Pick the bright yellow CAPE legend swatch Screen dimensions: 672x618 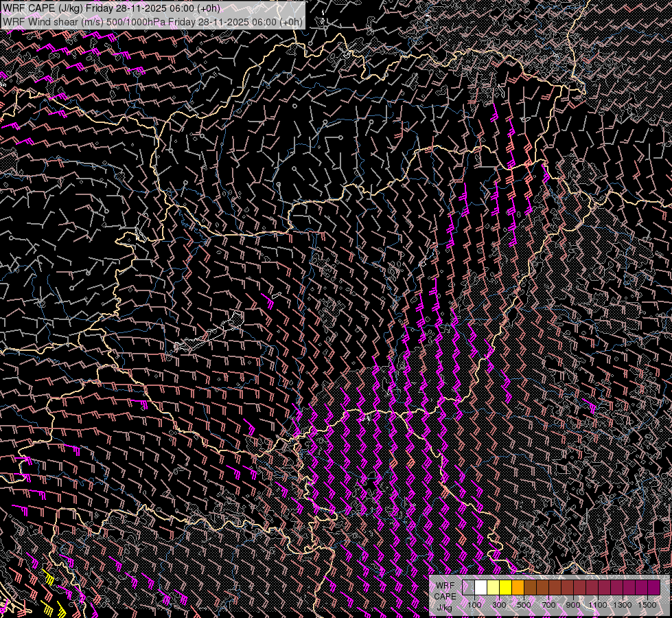pyautogui.click(x=505, y=588)
